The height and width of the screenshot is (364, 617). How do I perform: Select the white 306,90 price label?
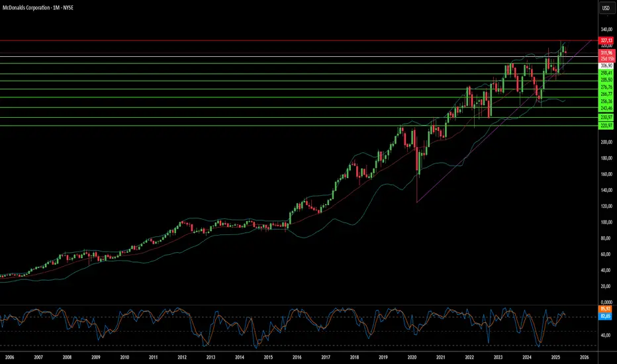[x=605, y=66]
